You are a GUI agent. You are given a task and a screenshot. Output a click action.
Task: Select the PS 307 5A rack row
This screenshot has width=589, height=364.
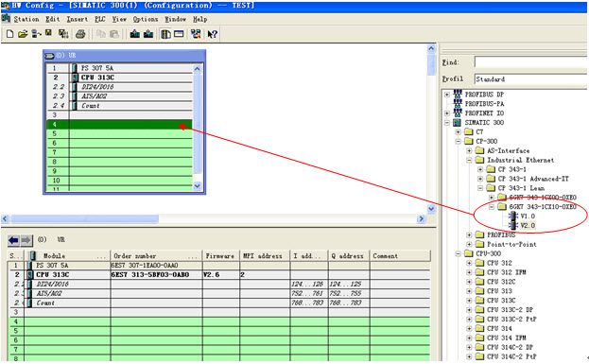click(119, 68)
